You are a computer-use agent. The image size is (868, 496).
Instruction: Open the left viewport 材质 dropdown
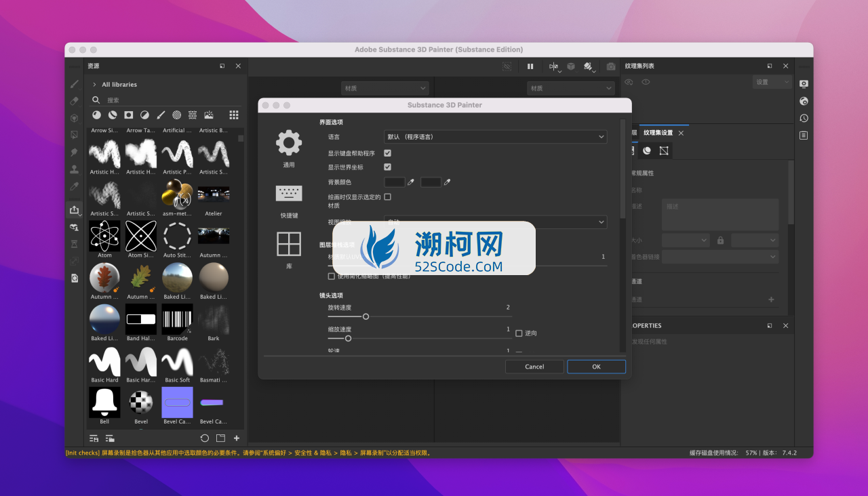click(384, 88)
